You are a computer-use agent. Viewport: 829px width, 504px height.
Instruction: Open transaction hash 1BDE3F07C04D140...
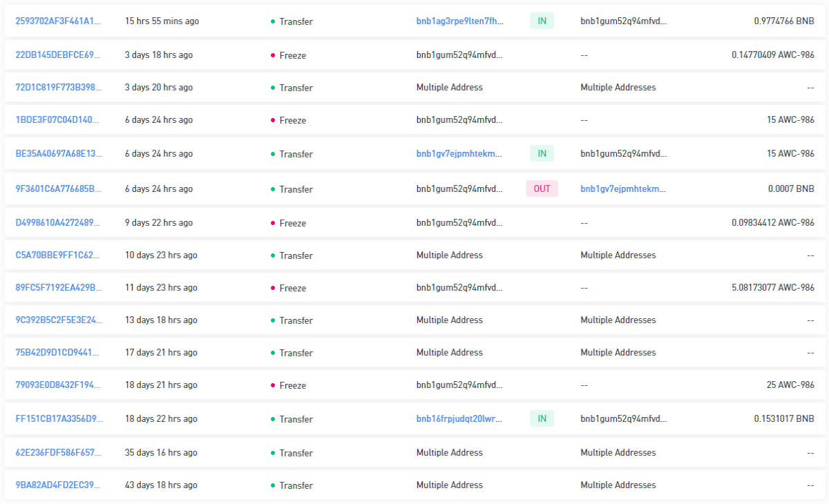click(x=59, y=120)
